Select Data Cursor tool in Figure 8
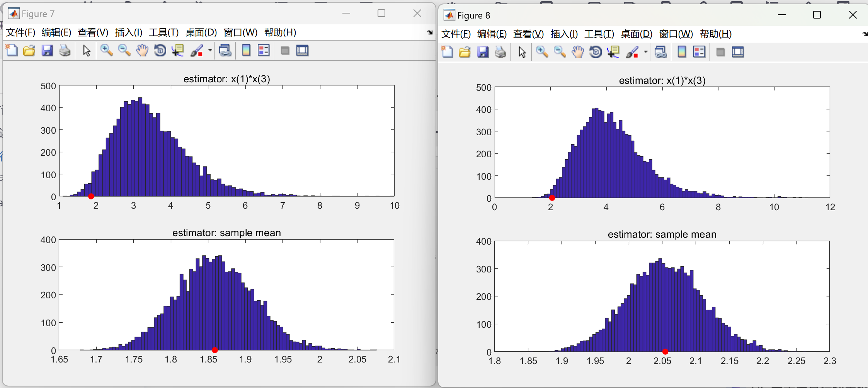 pyautogui.click(x=613, y=52)
